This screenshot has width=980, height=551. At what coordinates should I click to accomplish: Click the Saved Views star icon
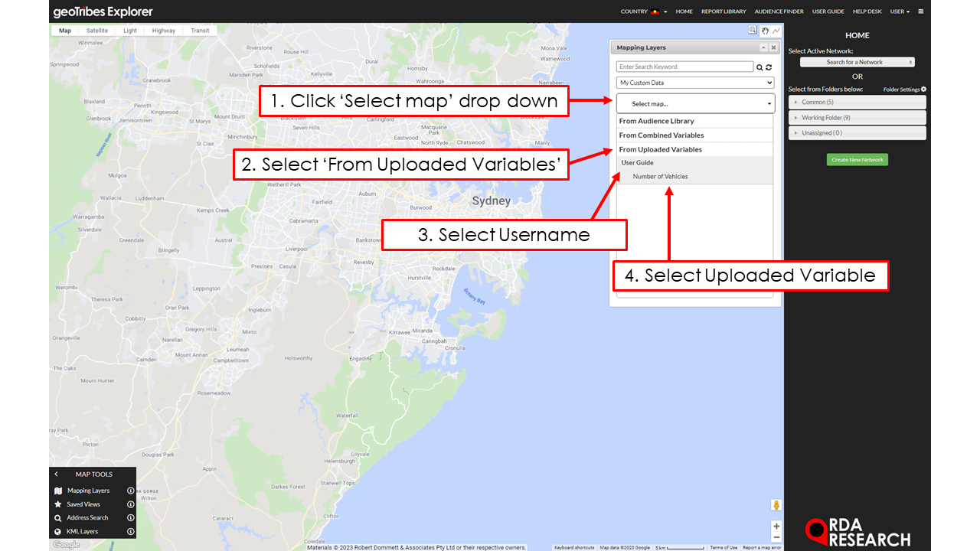58,504
